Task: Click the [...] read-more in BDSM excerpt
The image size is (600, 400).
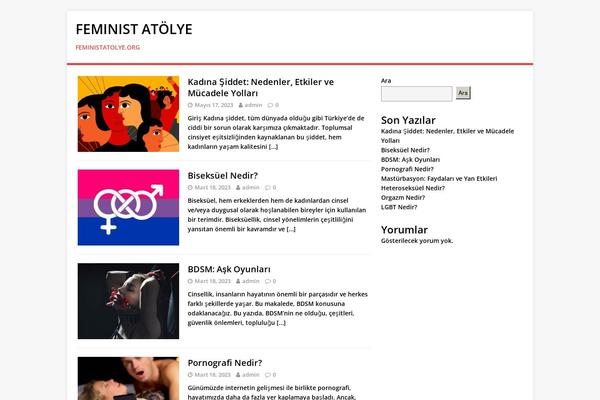Action: pos(281,323)
